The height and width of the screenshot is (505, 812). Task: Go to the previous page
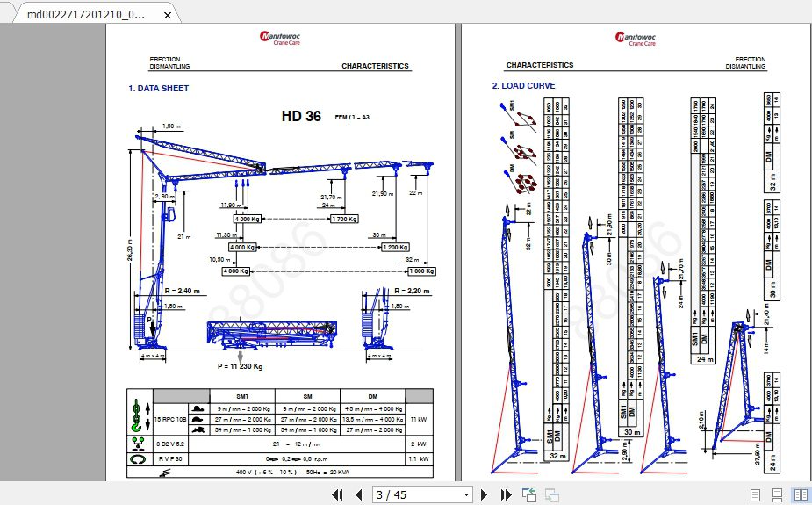(x=358, y=494)
